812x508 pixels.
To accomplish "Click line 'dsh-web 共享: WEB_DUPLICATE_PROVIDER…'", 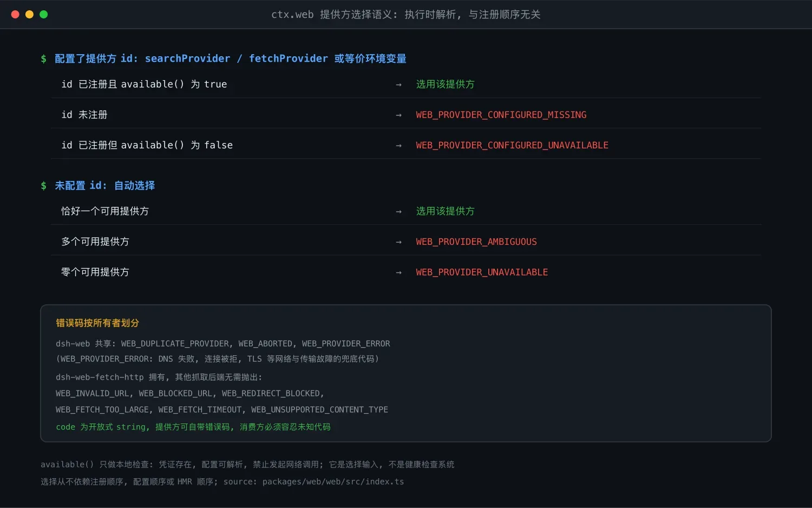I will [x=223, y=343].
